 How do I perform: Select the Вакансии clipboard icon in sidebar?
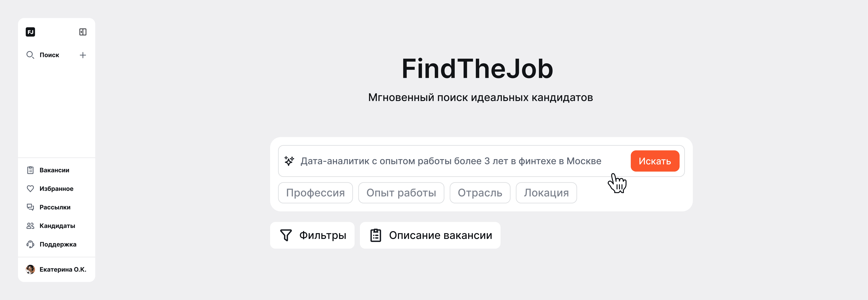point(30,170)
